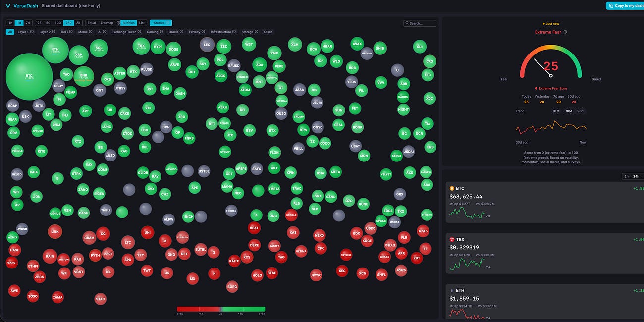Click the info icon next to Privacy
644x322 pixels.
coord(203,31)
